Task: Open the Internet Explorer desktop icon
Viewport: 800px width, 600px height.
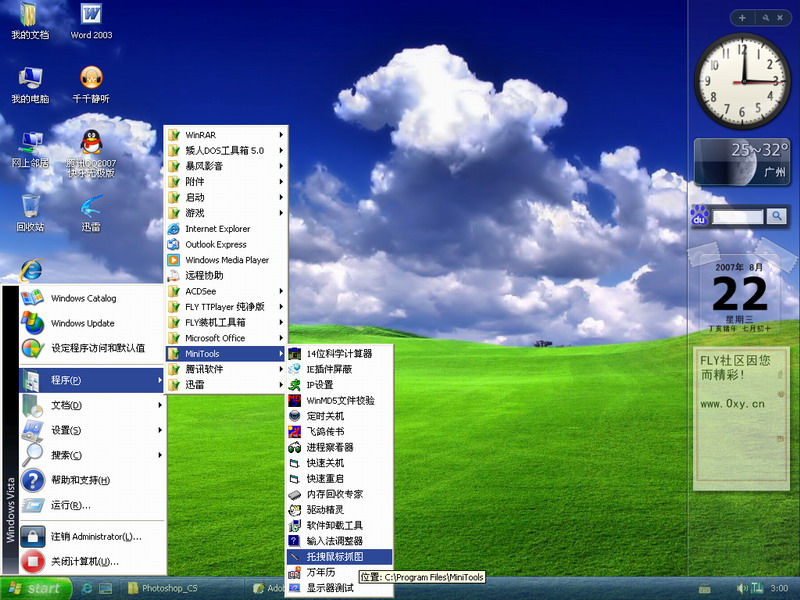Action: coord(31,269)
